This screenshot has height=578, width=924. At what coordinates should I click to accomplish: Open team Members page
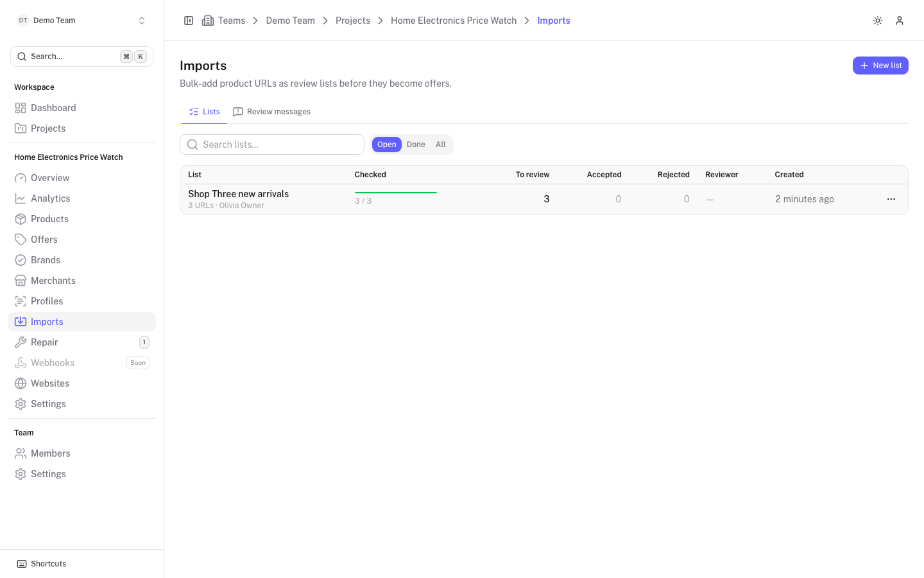coord(81,453)
